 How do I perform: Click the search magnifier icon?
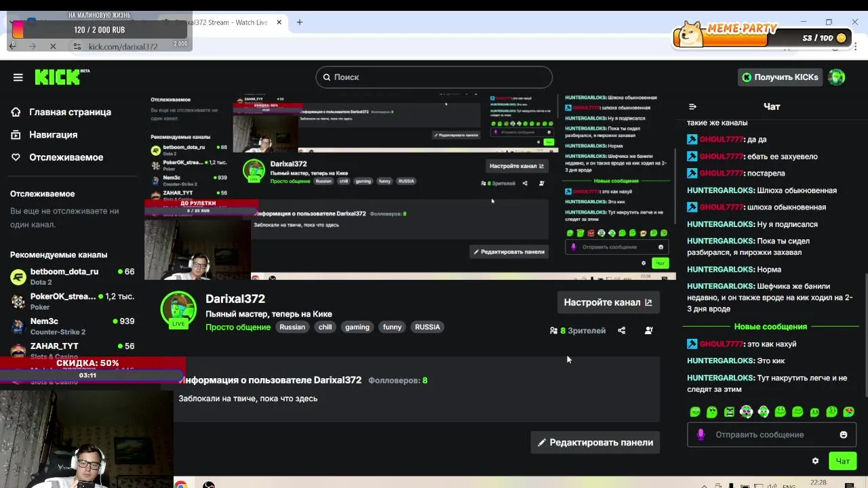click(326, 77)
